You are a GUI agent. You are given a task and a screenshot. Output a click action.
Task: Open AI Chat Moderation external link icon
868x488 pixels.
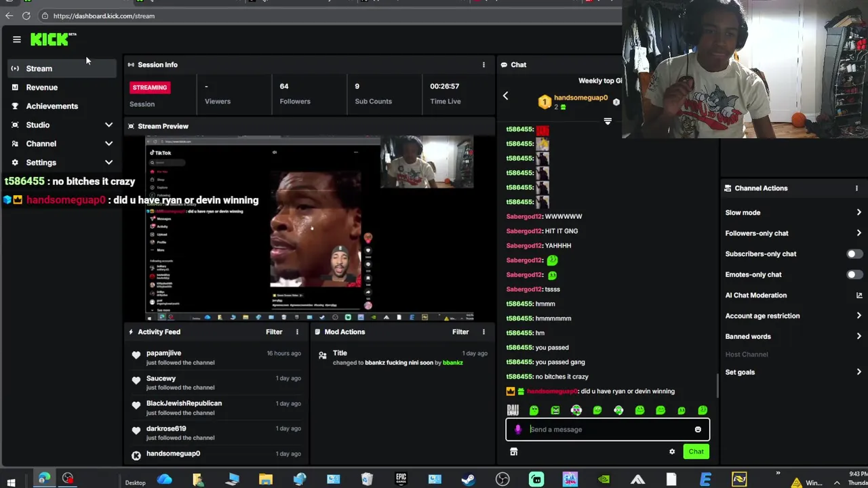859,296
